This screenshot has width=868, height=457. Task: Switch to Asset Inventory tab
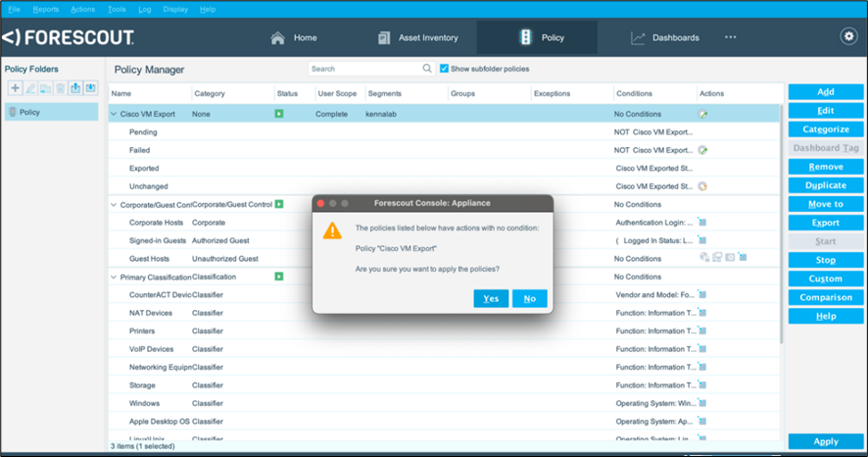click(417, 37)
